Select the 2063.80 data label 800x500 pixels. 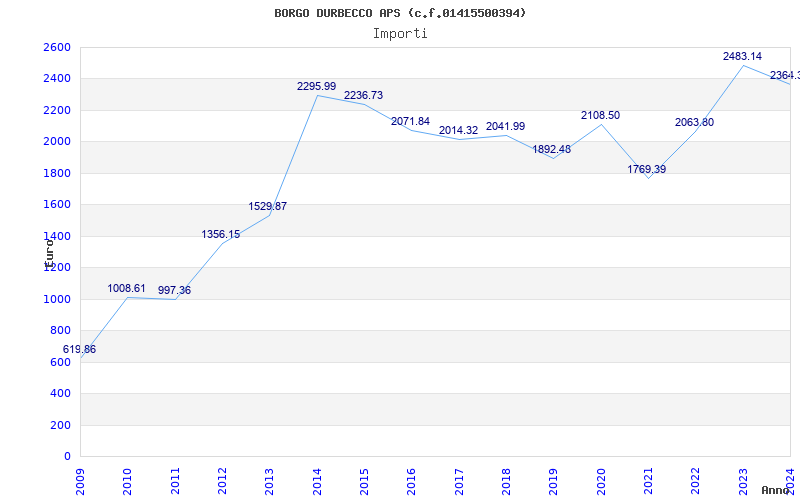(x=694, y=122)
